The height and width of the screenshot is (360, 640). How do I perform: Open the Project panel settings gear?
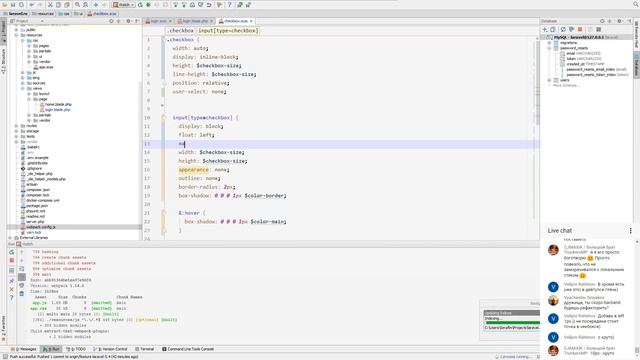128,21
